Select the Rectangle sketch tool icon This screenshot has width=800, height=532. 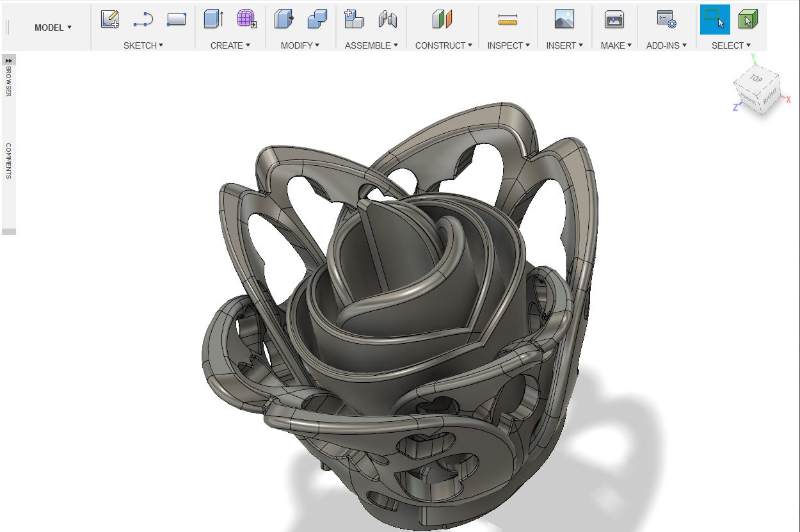tap(176, 20)
